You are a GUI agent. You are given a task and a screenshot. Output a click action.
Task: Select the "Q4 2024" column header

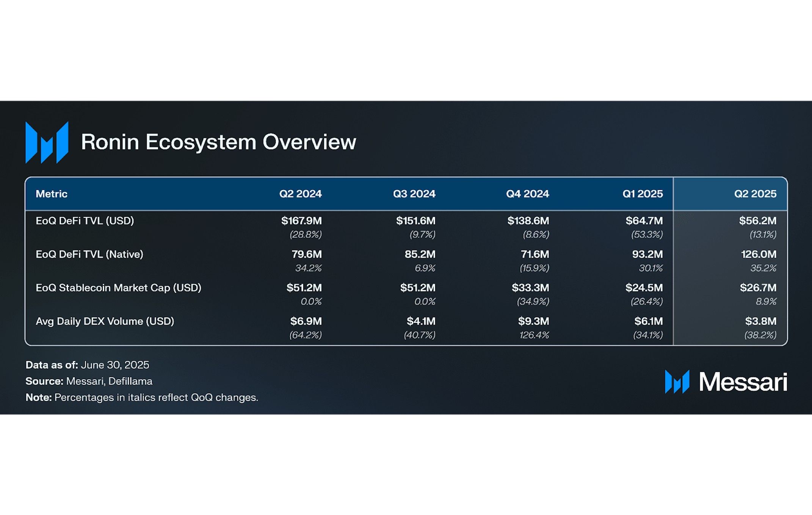pyautogui.click(x=528, y=194)
